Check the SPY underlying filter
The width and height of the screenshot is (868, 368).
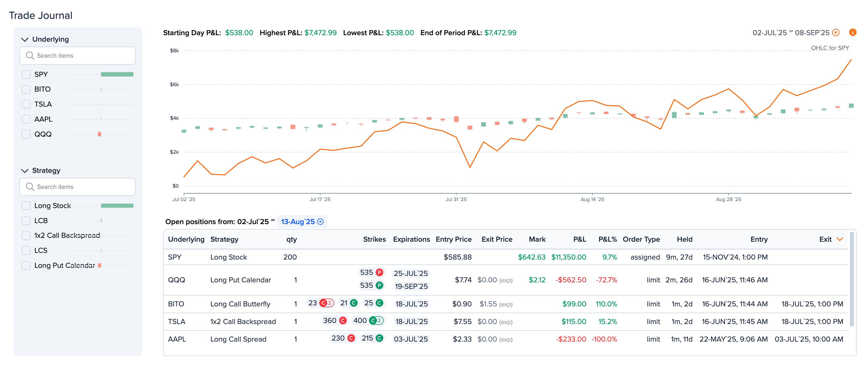26,75
